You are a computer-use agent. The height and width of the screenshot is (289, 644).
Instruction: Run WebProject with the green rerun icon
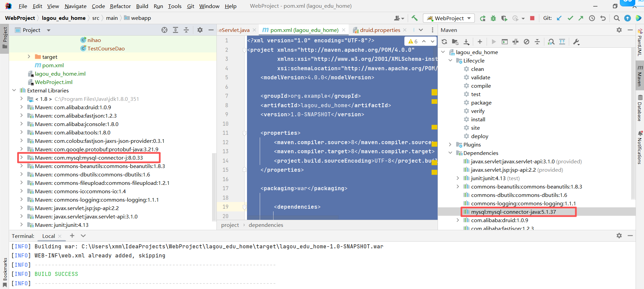(x=483, y=18)
